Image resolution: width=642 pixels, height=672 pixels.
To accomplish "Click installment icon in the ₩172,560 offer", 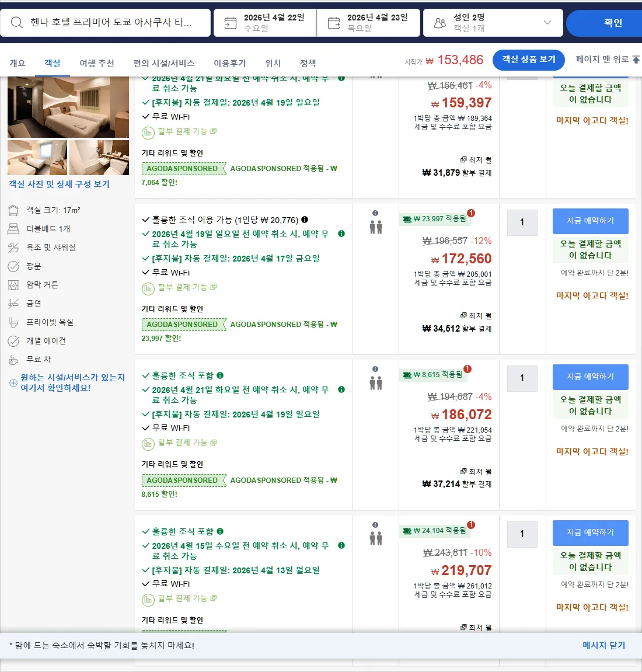I will [148, 288].
